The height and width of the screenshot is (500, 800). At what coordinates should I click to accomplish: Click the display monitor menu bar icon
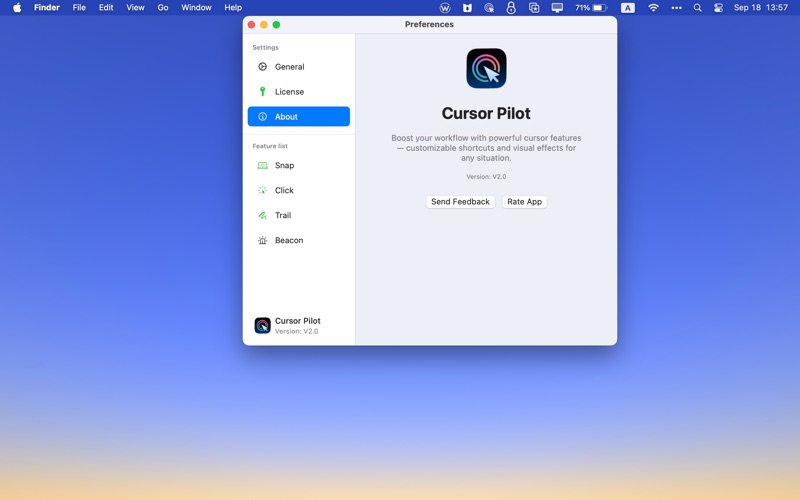click(557, 8)
